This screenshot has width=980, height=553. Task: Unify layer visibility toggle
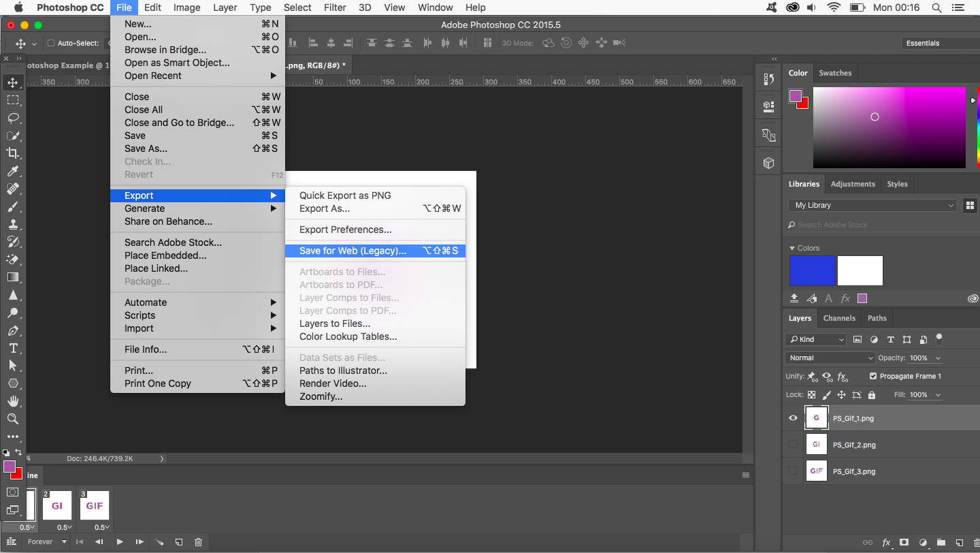point(827,376)
